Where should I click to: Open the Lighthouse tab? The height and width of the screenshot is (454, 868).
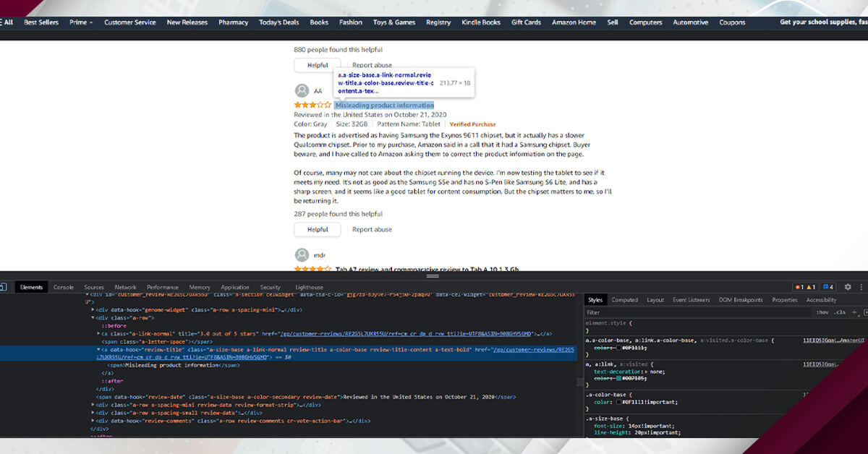pyautogui.click(x=310, y=288)
